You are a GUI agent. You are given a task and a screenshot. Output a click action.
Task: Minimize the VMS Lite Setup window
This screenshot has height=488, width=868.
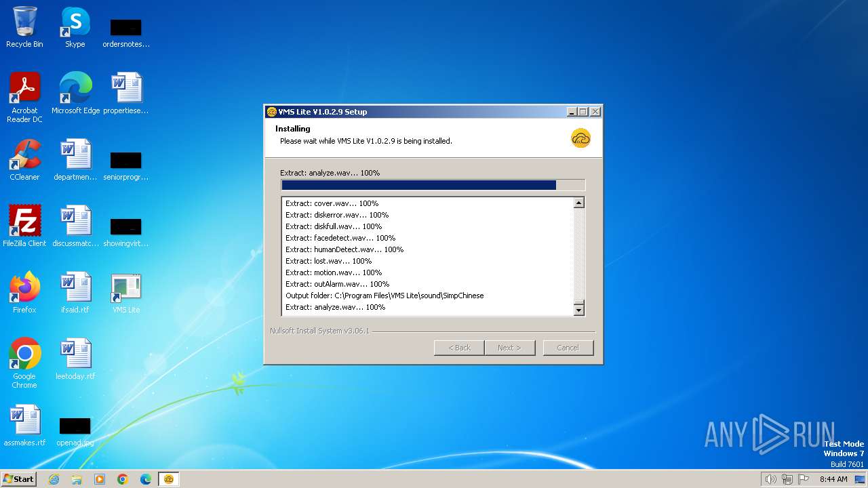572,112
